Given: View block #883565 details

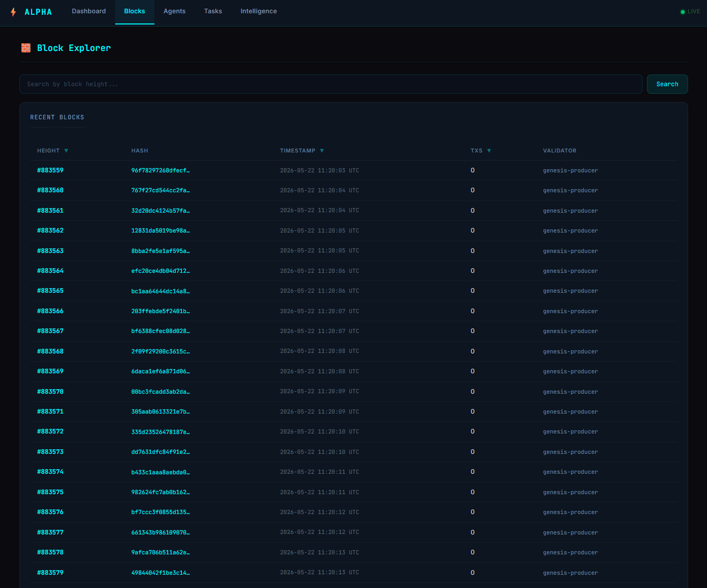Looking at the screenshot, I should (50, 291).
